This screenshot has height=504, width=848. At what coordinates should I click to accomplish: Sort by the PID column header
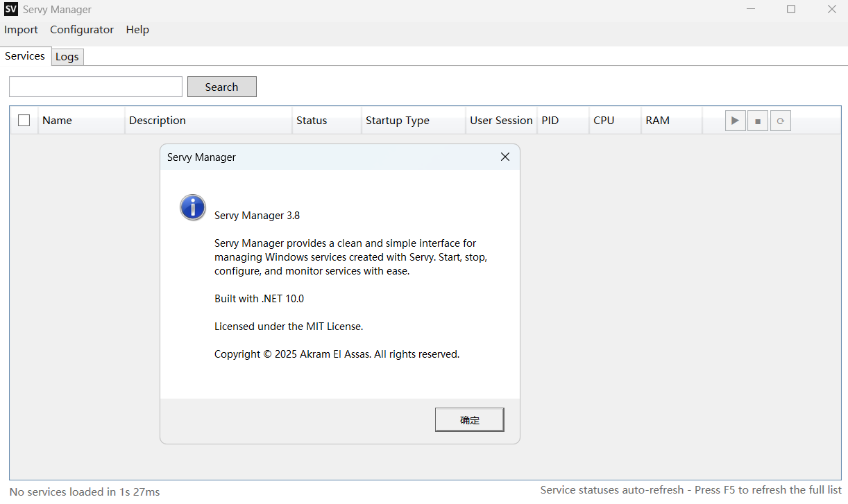[563, 121]
